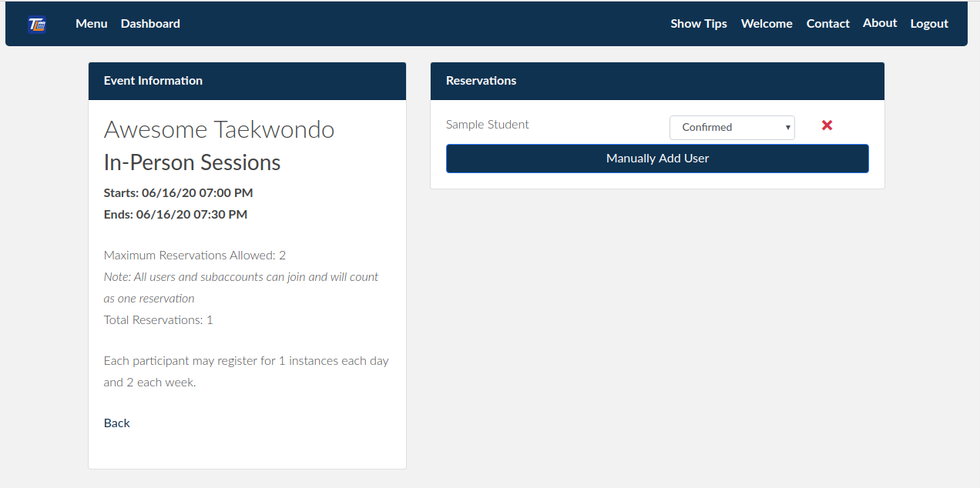Click the Back link
The image size is (980, 488).
point(116,423)
